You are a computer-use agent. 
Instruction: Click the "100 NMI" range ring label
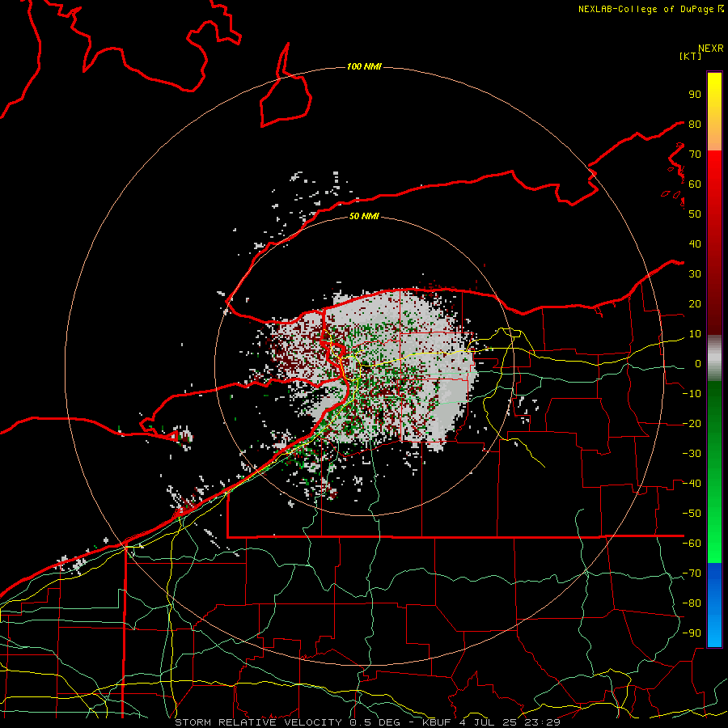(x=364, y=67)
